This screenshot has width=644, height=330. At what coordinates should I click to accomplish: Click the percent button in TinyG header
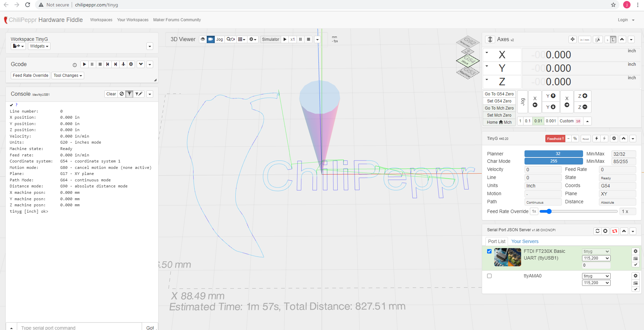pos(575,139)
